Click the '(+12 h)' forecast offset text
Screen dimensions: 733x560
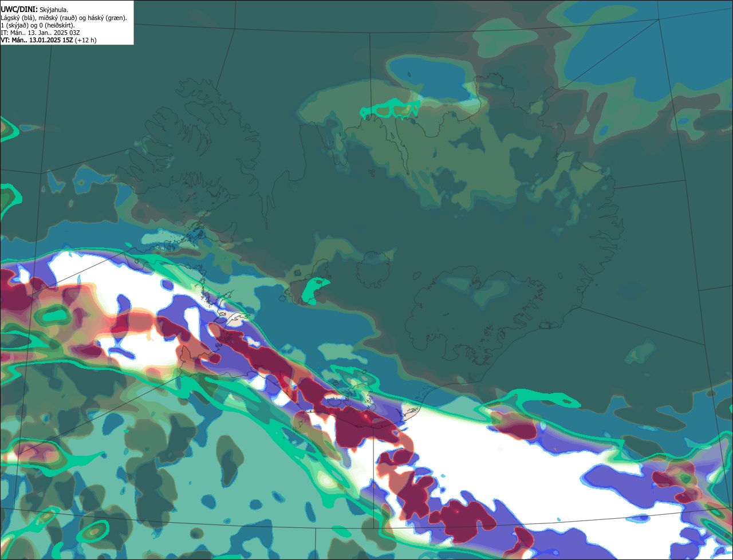coord(86,40)
